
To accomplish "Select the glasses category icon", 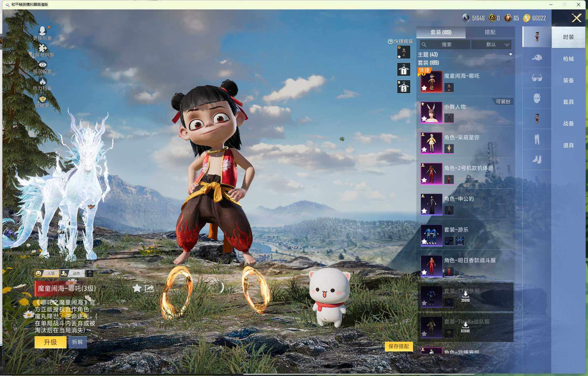I will click(537, 78).
